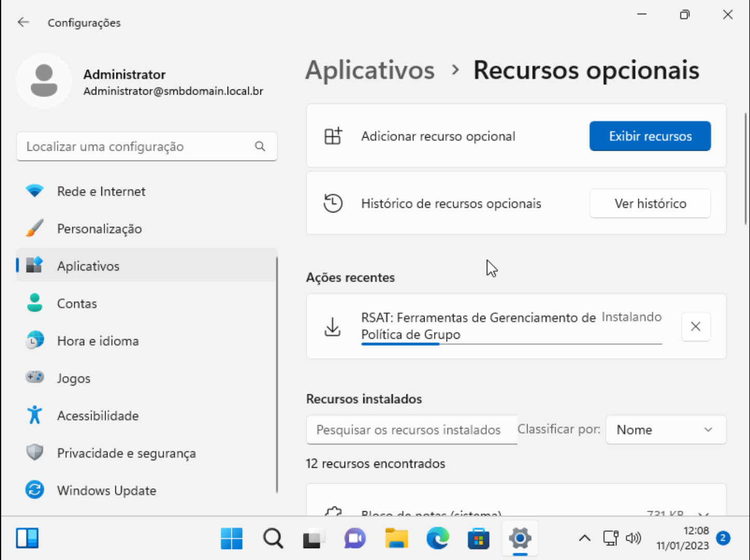
Task: Go back using the Settings back arrow
Action: click(23, 22)
